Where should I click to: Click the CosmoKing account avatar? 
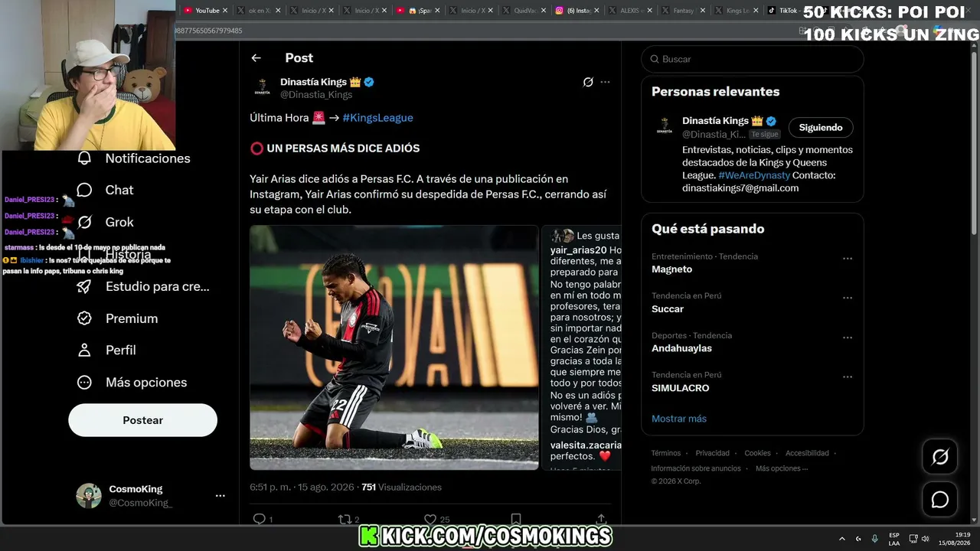click(x=89, y=496)
